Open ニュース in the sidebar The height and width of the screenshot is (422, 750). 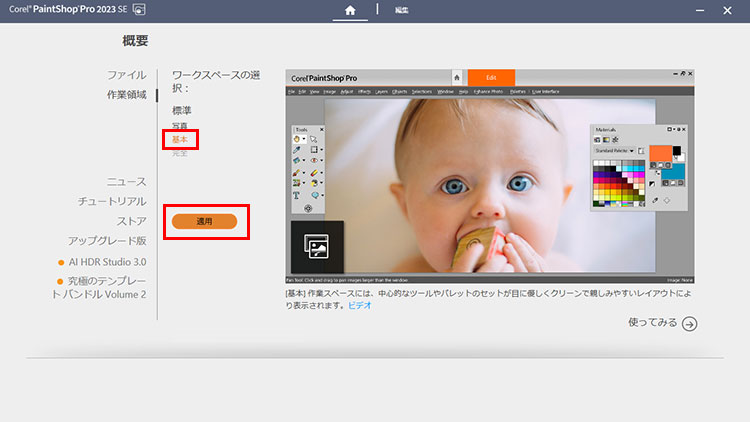pyautogui.click(x=127, y=182)
